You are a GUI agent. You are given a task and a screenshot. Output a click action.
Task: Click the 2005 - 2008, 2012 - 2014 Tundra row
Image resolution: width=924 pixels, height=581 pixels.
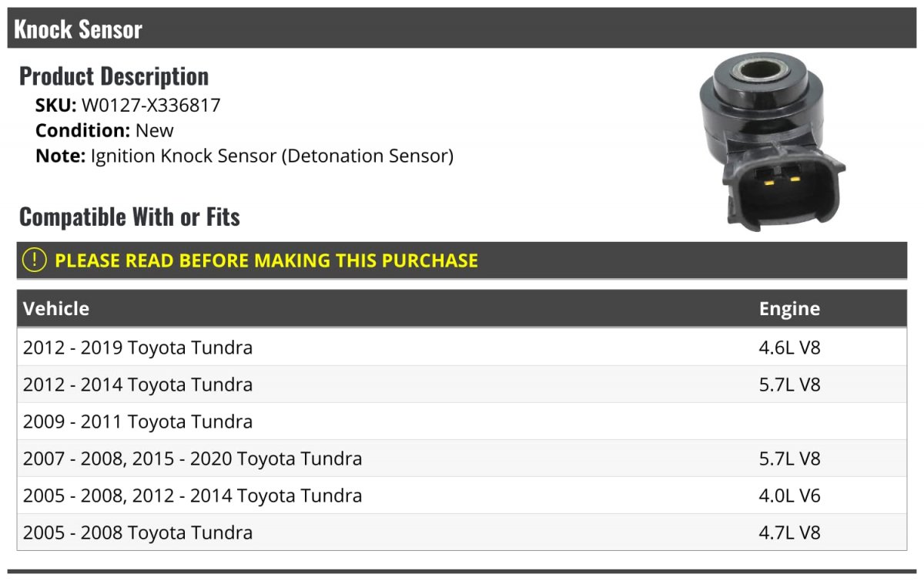pyautogui.click(x=462, y=495)
